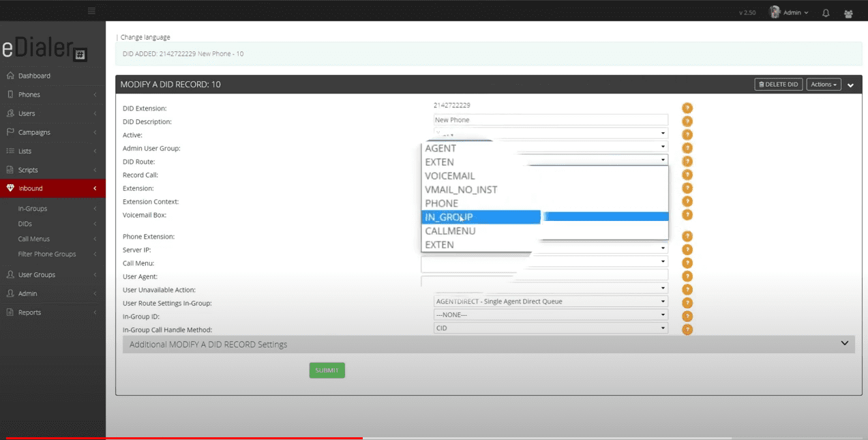Screen dimensions: 868x440
Task: Click help icon for Extension Context
Action: coord(687,201)
